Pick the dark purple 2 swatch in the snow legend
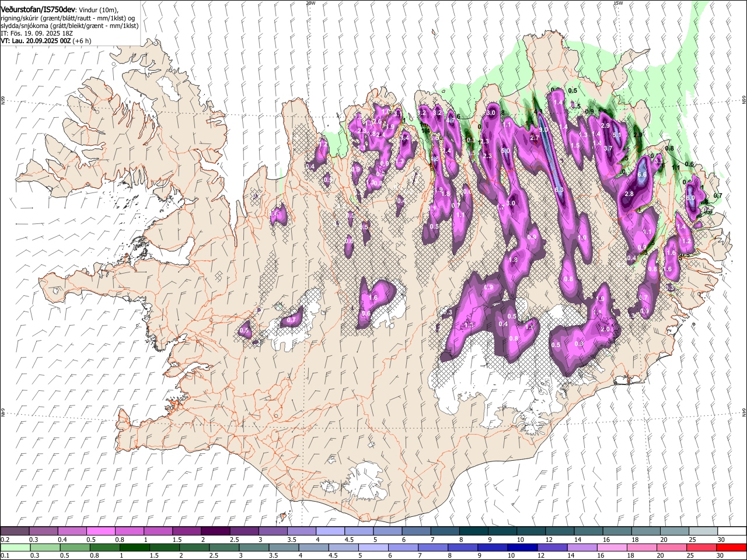The image size is (747, 560). pyautogui.click(x=215, y=531)
